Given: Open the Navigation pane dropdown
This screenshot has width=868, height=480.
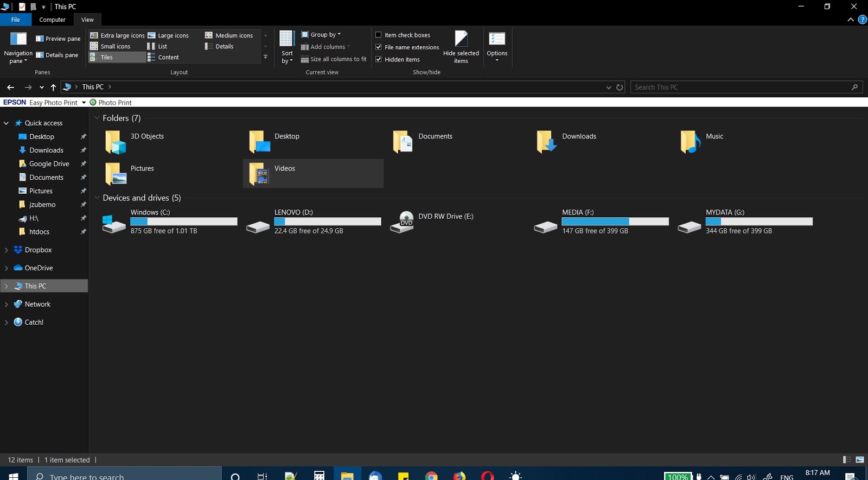Looking at the screenshot, I should tap(18, 48).
